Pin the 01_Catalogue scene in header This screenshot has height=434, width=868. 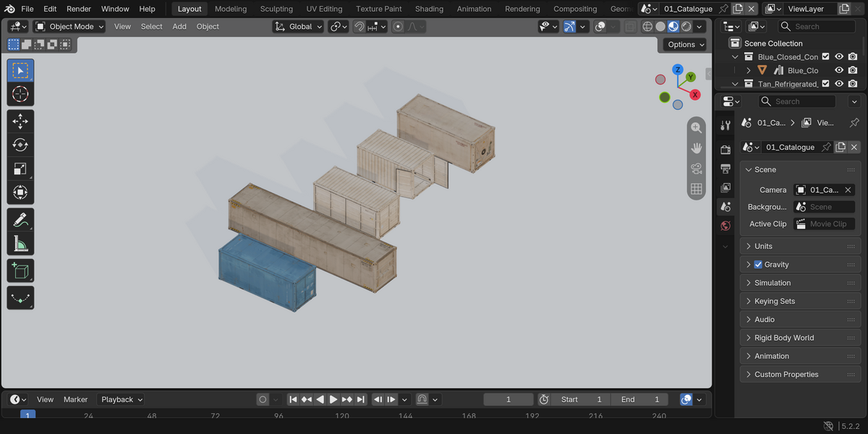(723, 9)
